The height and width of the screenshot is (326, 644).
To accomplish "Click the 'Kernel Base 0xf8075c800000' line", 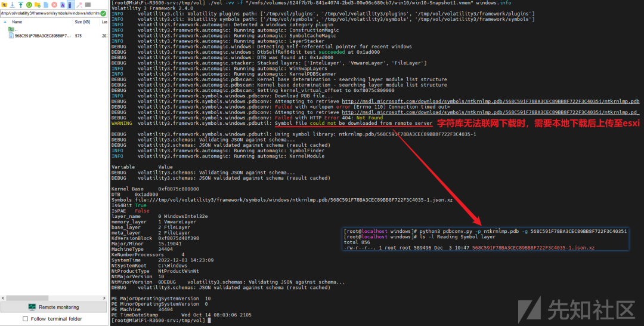I will pos(155,189).
